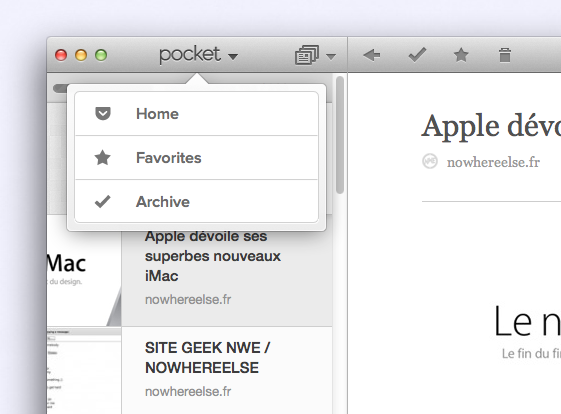Click the articles view stack icon

307,55
